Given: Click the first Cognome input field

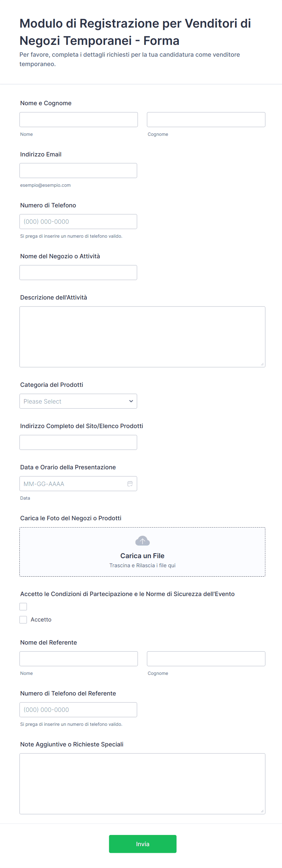Looking at the screenshot, I should pos(206,120).
